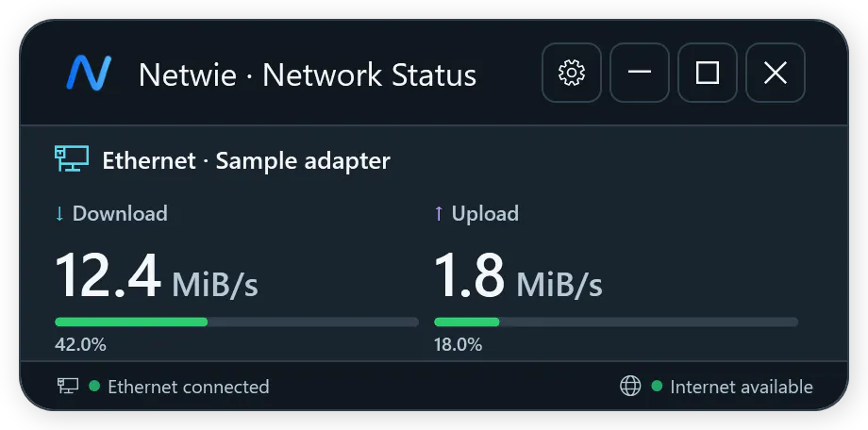Click the Ethernet adapter computer icon
868x430 pixels.
tap(72, 158)
